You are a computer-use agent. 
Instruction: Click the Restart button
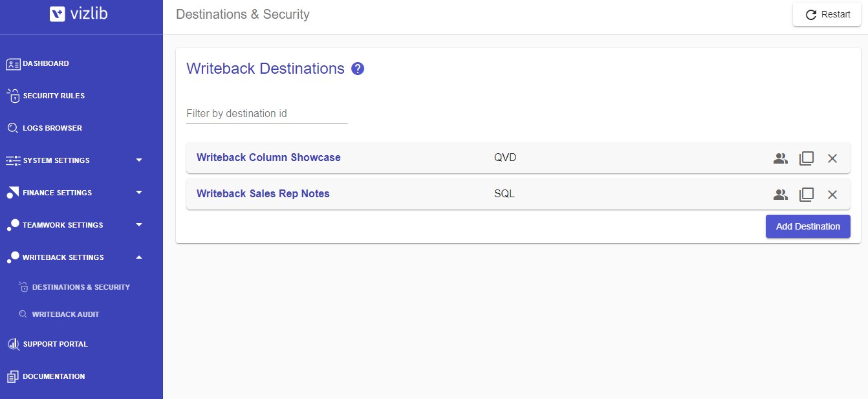827,14
